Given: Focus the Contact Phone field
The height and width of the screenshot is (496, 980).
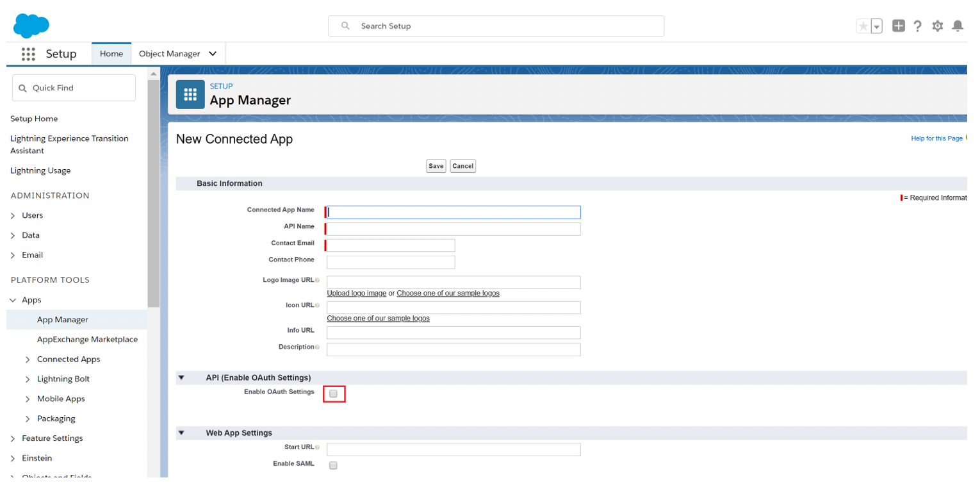Looking at the screenshot, I should coord(391,262).
